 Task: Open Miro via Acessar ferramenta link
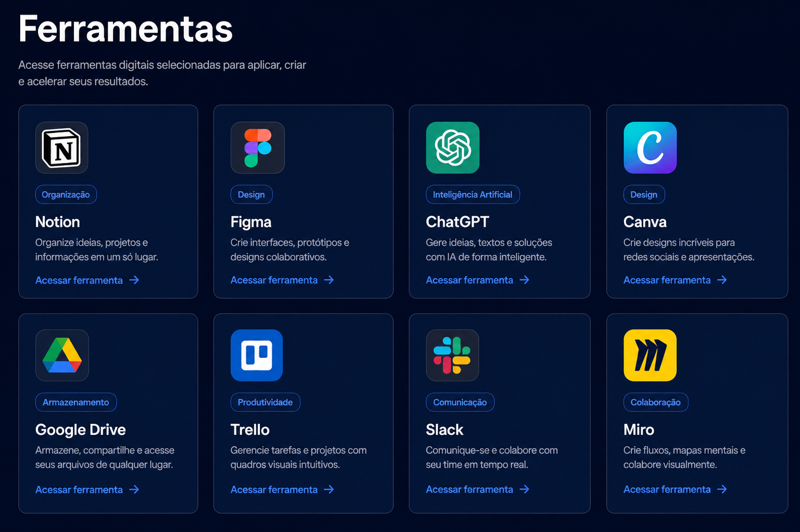[676, 489]
